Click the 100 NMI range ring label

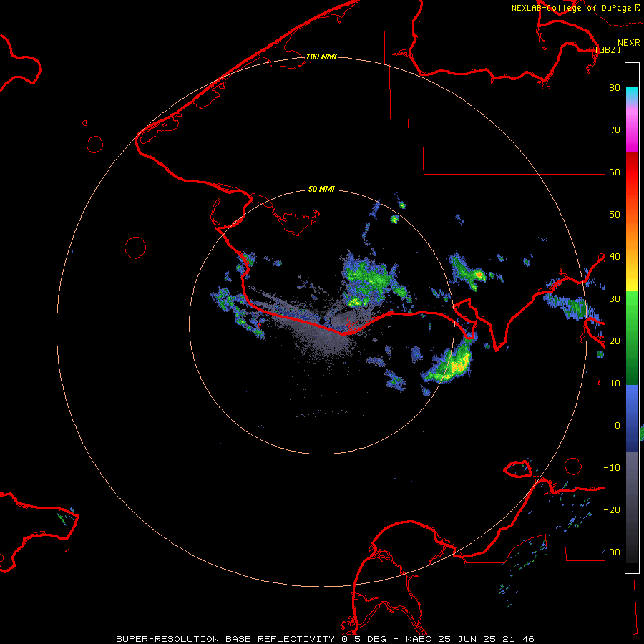click(x=321, y=57)
